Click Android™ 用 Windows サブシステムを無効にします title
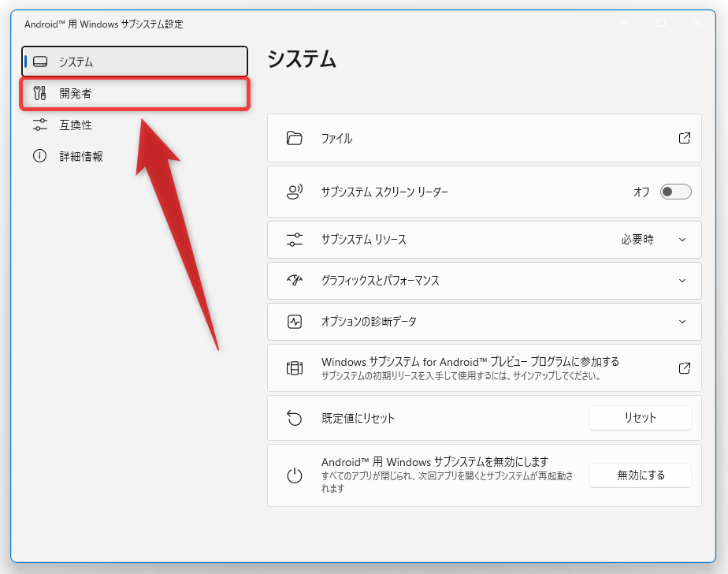The image size is (728, 574). pos(435,462)
